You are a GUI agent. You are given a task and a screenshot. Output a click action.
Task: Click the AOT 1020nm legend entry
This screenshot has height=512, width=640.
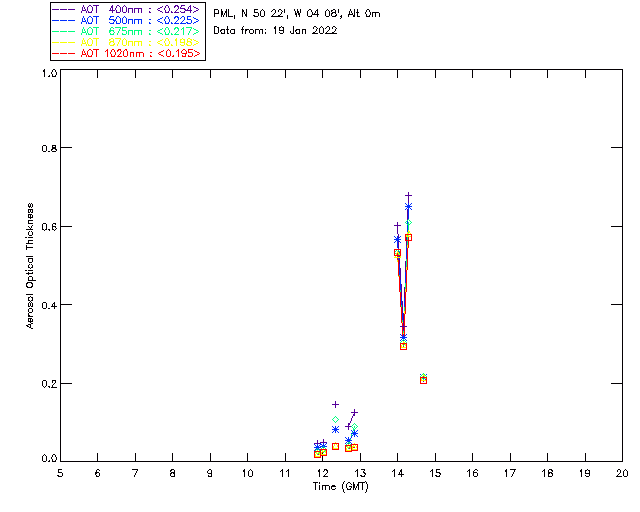tap(126, 53)
